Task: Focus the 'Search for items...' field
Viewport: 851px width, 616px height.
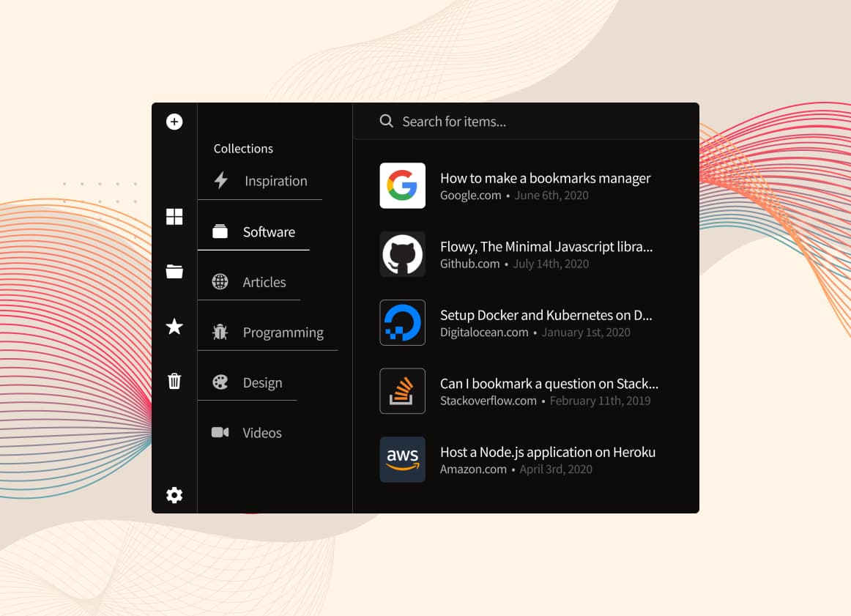Action: coord(526,121)
